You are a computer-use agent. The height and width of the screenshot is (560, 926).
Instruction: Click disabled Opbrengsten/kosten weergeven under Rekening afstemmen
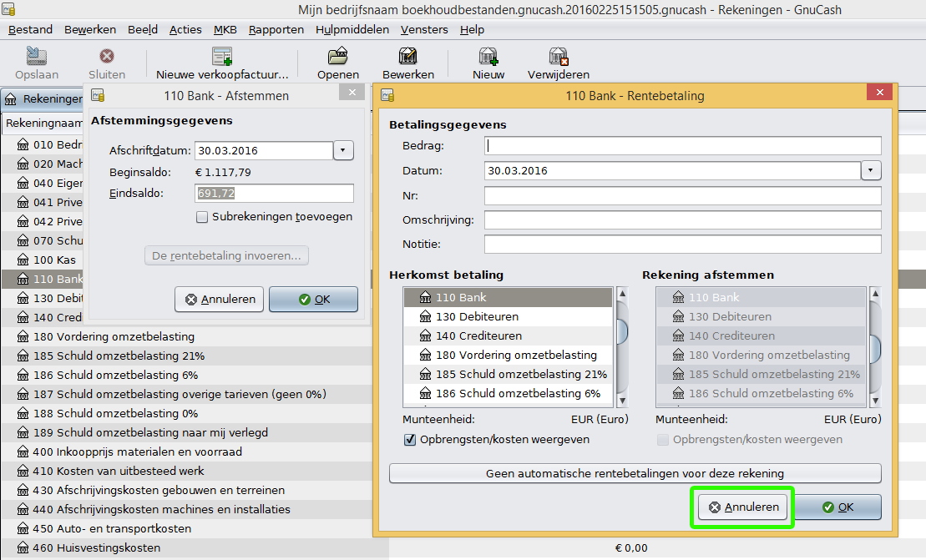point(663,440)
